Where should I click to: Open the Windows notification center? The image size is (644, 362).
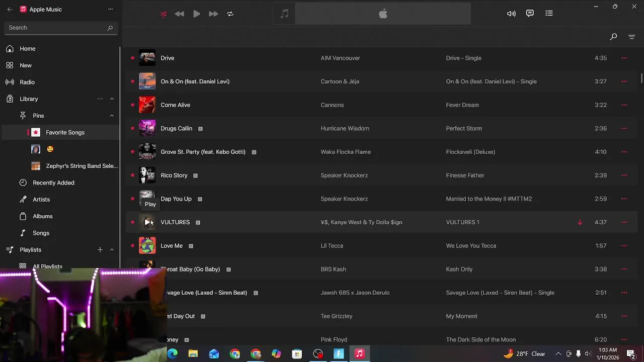click(631, 354)
